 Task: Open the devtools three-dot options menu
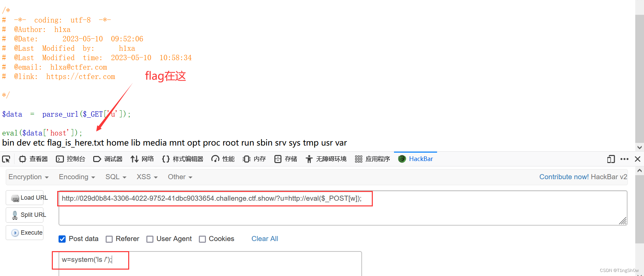[x=624, y=159]
